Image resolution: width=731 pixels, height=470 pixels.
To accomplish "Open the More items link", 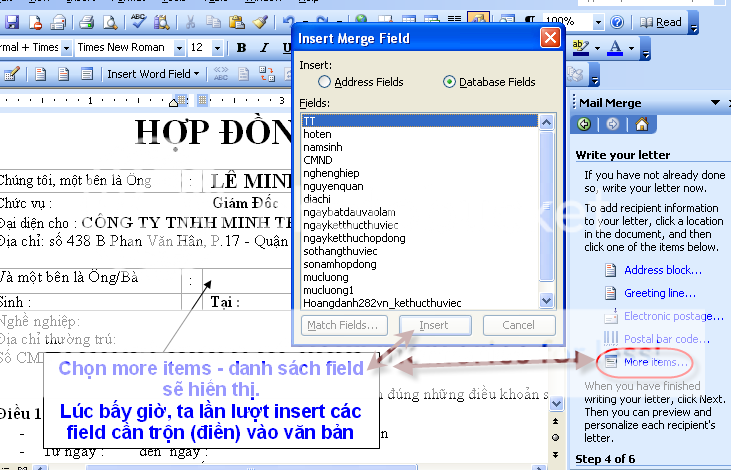I will [x=655, y=361].
